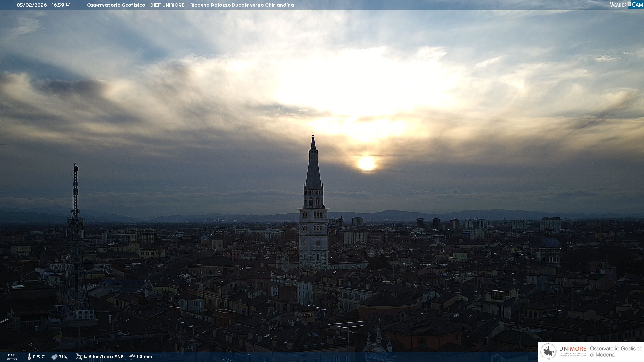Click the camera lens icon in WeatherCam logo
The image size is (644, 362).
[629, 4]
